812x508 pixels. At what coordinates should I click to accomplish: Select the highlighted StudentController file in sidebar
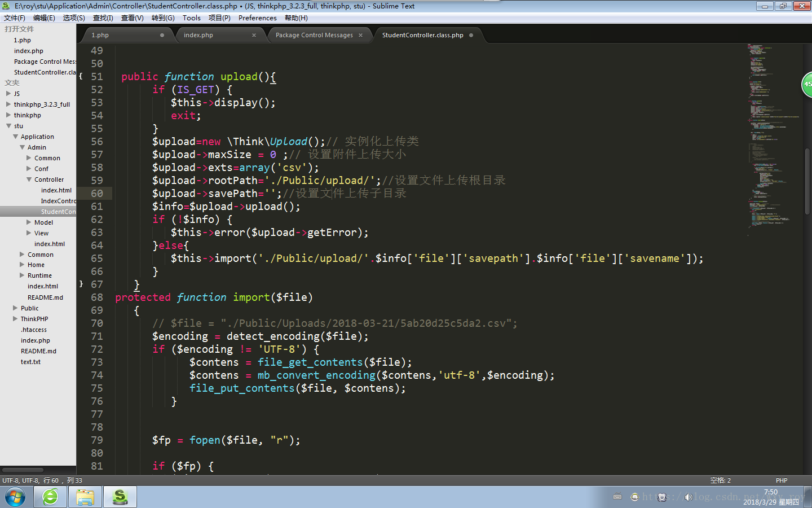pos(38,212)
